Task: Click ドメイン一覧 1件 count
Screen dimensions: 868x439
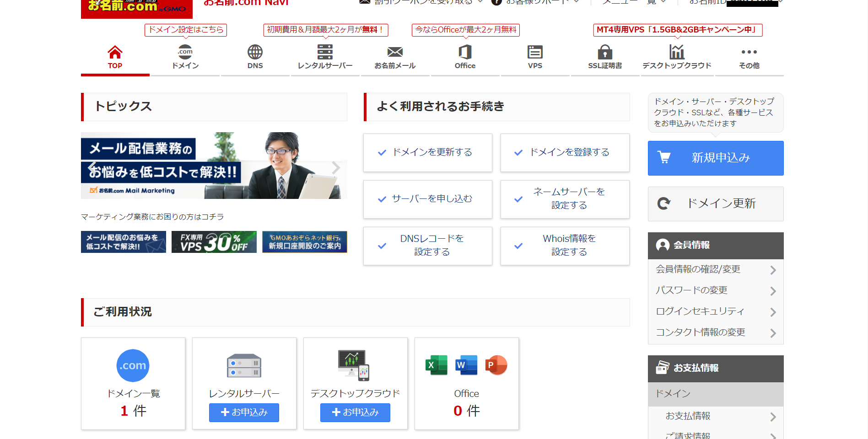Action: pyautogui.click(x=133, y=411)
